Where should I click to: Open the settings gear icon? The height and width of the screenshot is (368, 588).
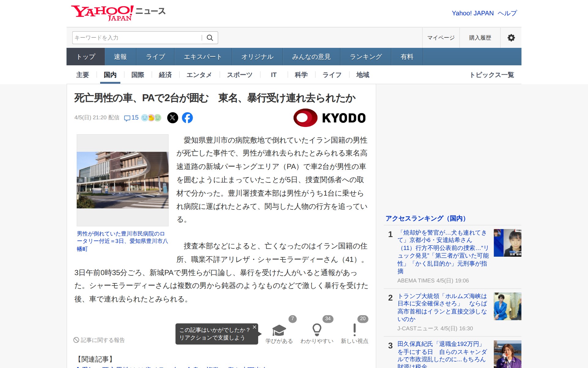point(511,37)
